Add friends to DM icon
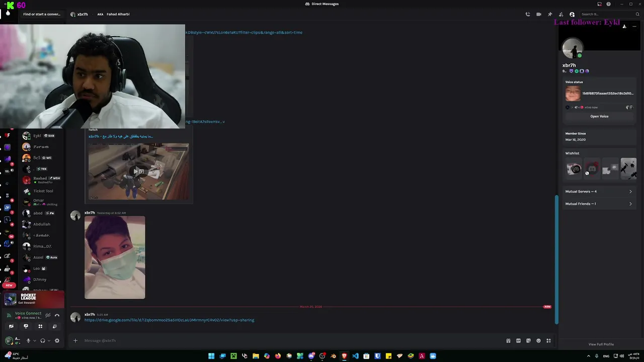 pos(561,14)
